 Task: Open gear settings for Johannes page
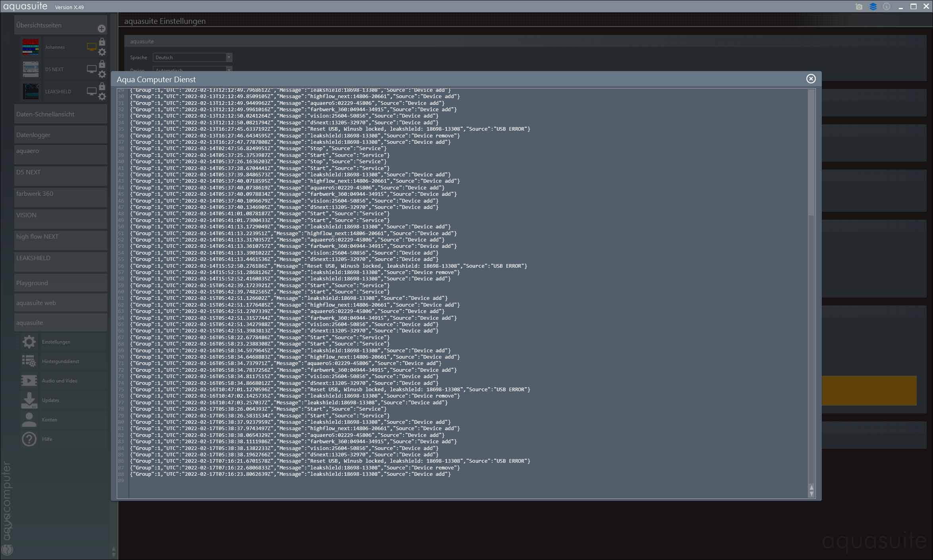tap(102, 52)
